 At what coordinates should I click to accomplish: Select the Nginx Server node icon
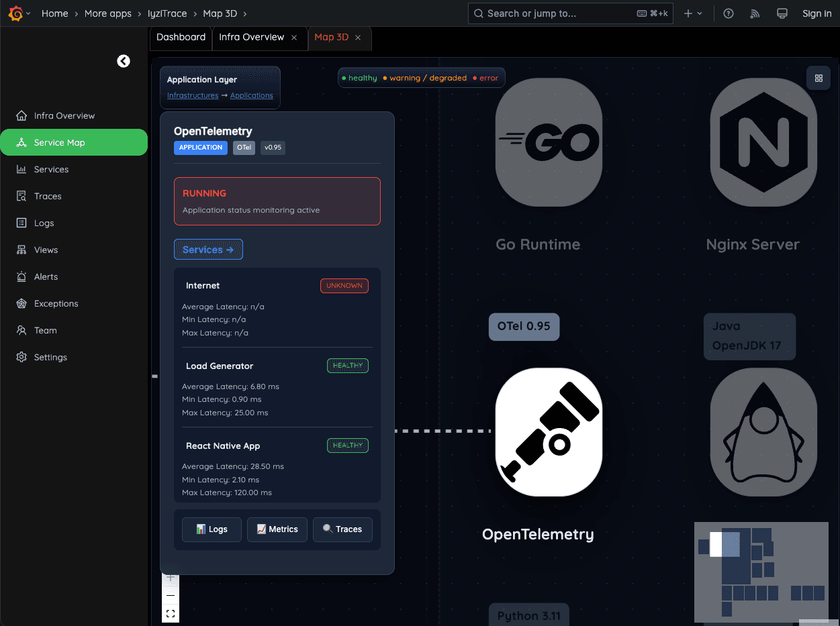[x=763, y=142]
